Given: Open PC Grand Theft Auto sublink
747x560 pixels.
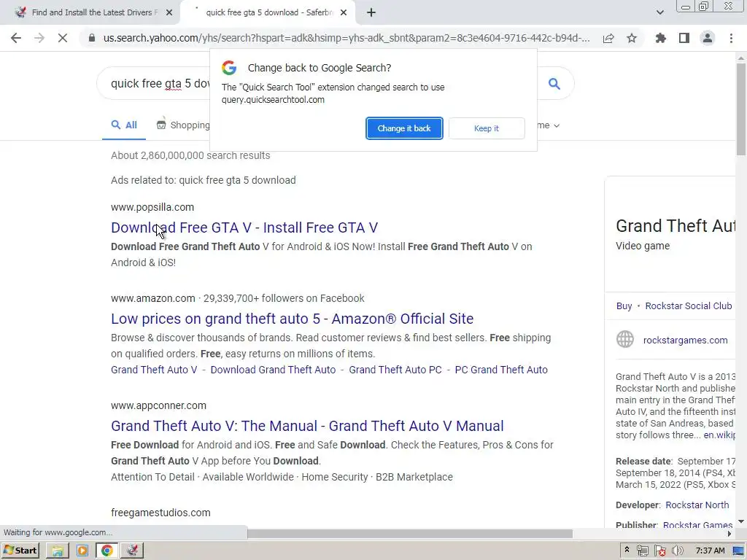Looking at the screenshot, I should click(501, 370).
